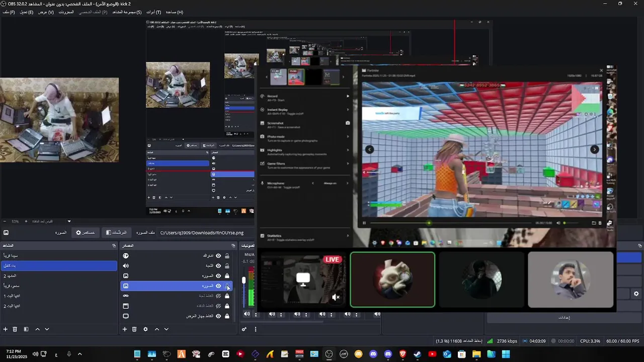644x362 pixels.
Task: Hide the التنبيه source
Action: [x=218, y=266]
